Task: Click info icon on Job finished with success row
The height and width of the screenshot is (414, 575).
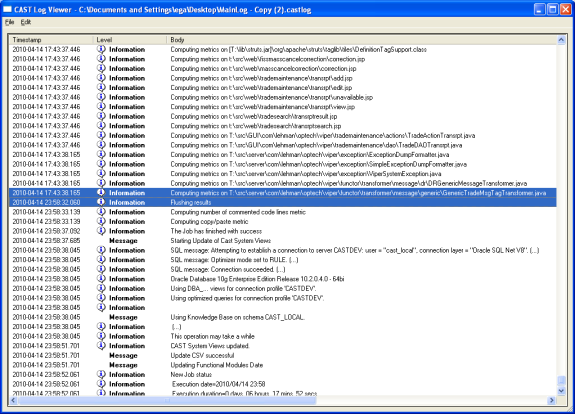Action: 101,231
